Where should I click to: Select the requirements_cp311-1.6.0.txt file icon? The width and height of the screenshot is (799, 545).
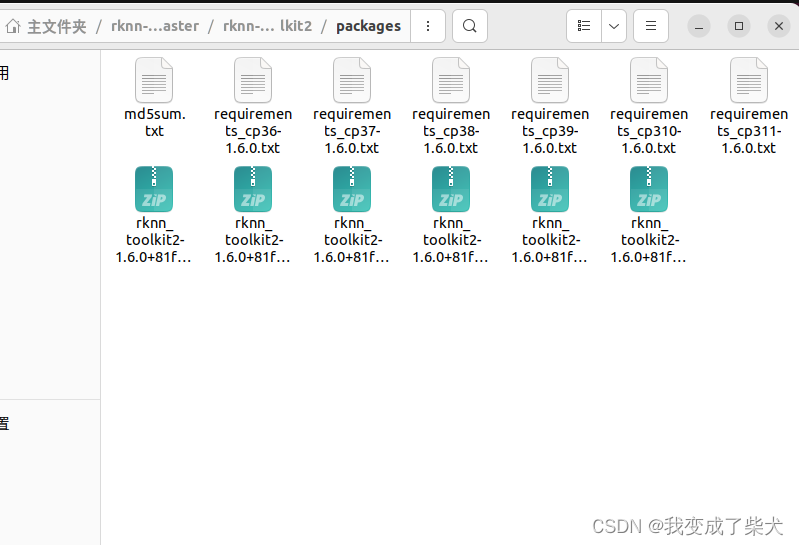click(749, 80)
